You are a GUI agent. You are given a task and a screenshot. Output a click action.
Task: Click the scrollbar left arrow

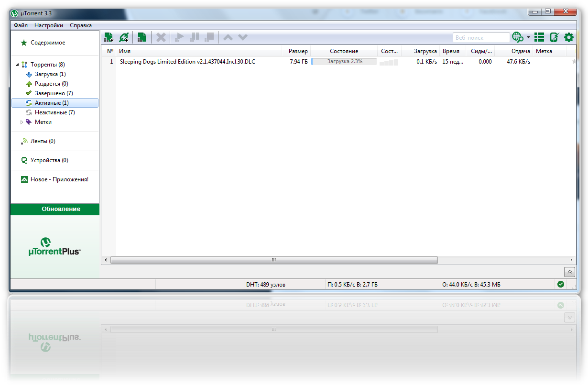(105, 260)
